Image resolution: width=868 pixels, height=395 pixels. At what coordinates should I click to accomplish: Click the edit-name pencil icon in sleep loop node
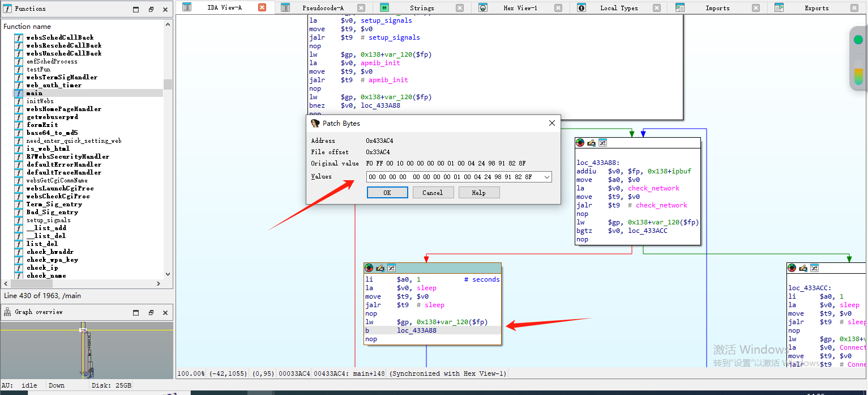point(380,268)
